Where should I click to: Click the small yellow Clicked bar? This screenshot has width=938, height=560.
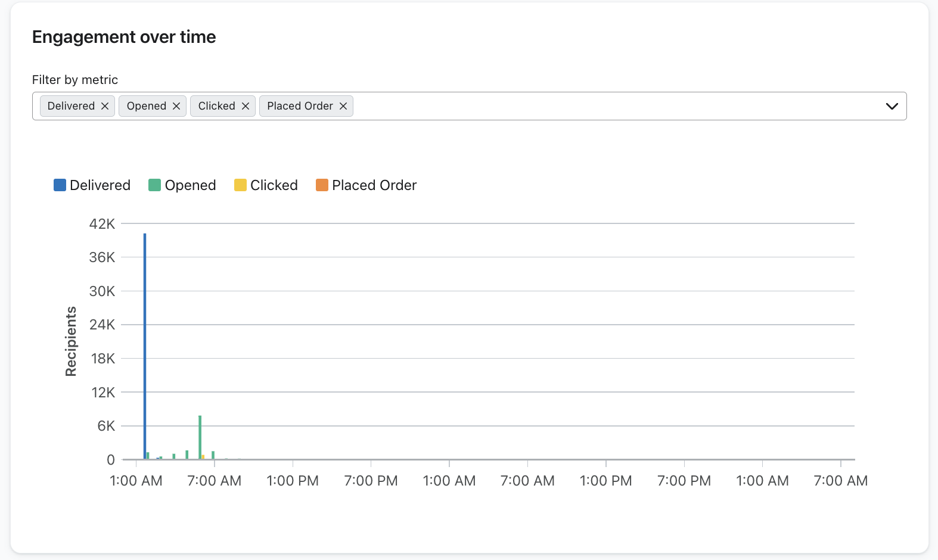(x=203, y=457)
